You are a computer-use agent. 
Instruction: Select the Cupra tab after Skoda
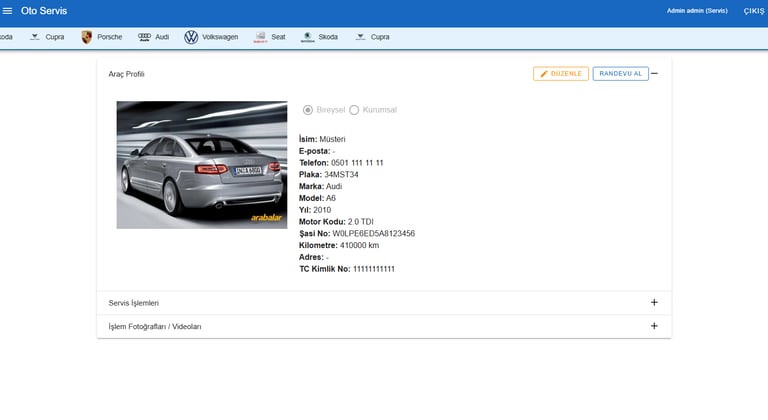tap(373, 37)
